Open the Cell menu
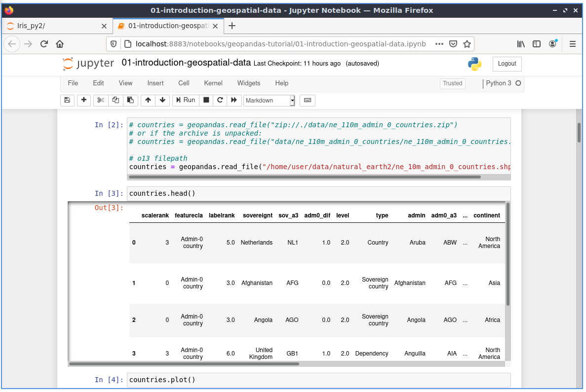 (x=184, y=84)
